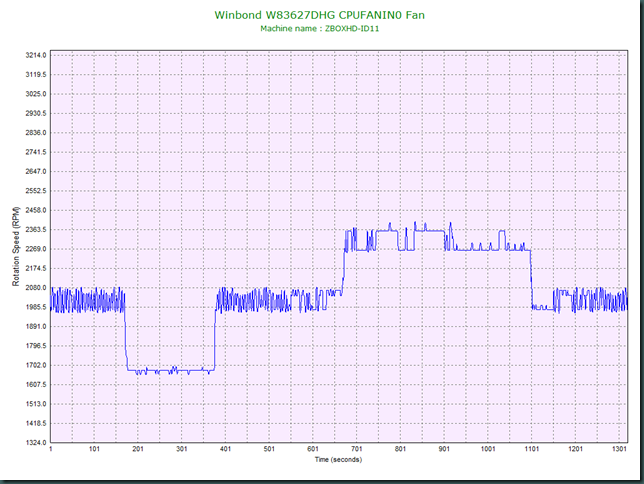Click the 1418.5 y-axis value
644x484 pixels.
(x=36, y=423)
